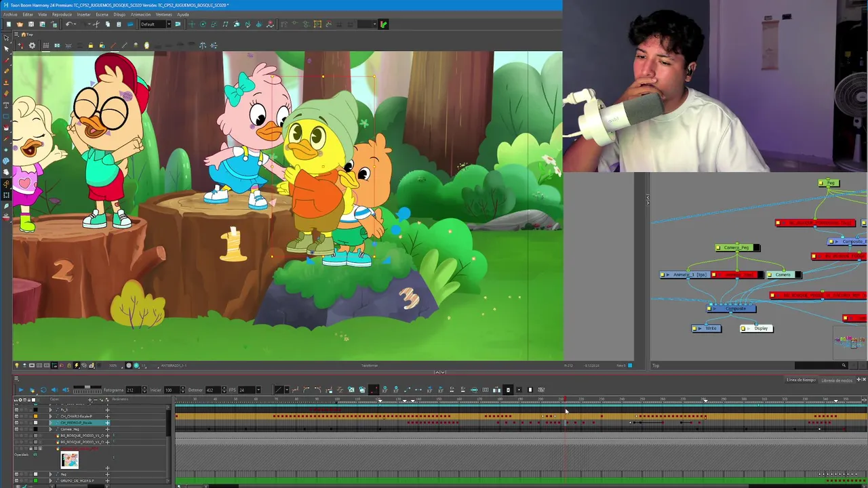The image size is (868, 488).
Task: Toggle visibility of CH_CHARI layer
Action: point(17,416)
